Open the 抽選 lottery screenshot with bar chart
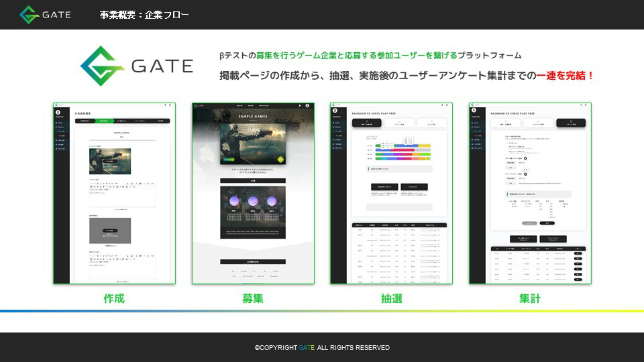This screenshot has width=644, height=362. point(391,193)
